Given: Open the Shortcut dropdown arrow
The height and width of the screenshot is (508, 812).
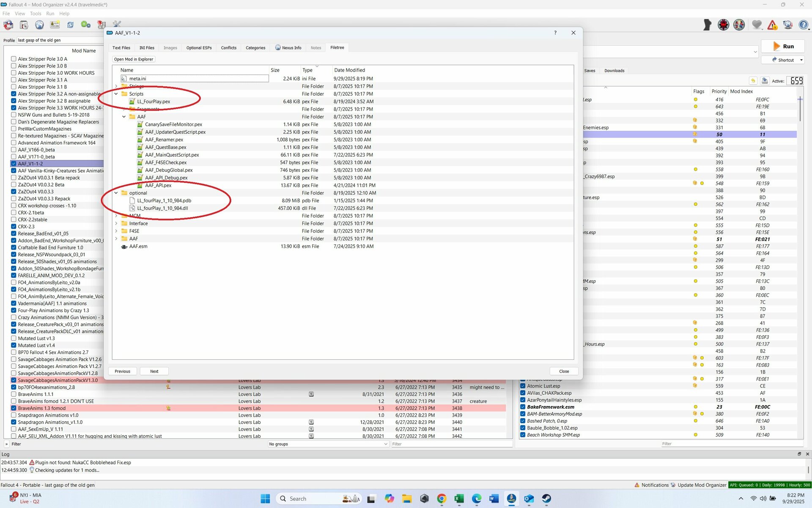Looking at the screenshot, I should pos(801,60).
